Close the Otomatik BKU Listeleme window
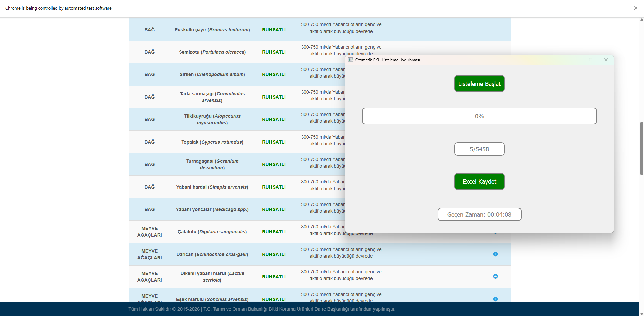Image resolution: width=644 pixels, height=316 pixels. (606, 60)
